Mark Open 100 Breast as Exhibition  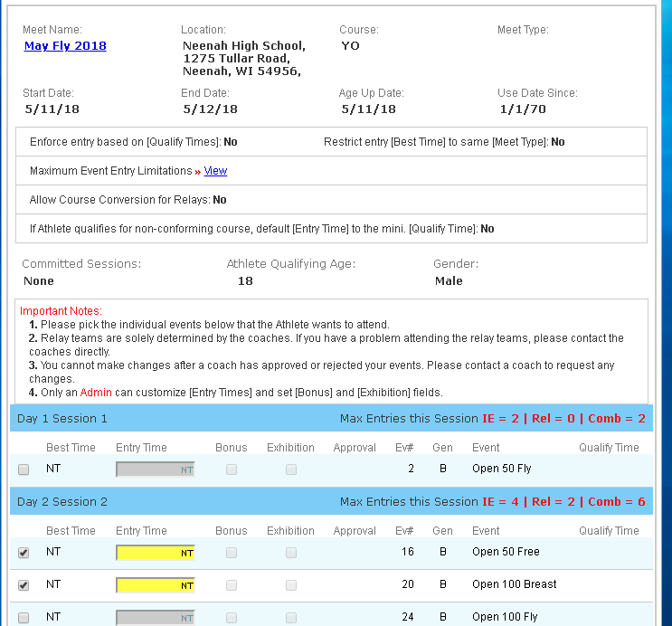point(291,585)
